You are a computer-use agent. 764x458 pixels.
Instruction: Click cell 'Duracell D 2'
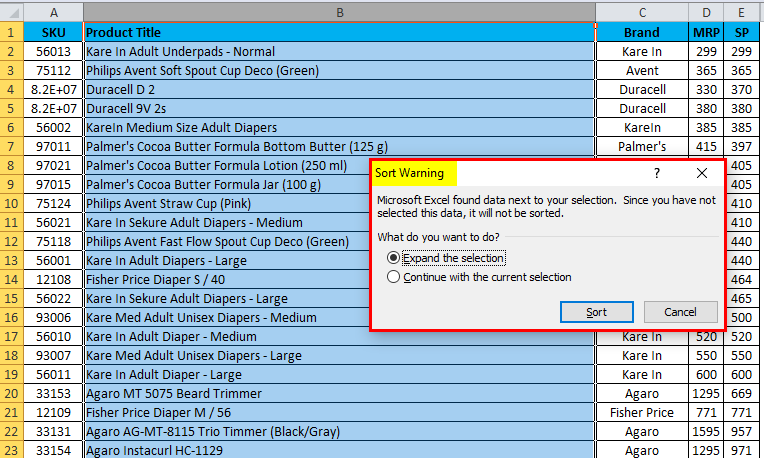click(x=340, y=89)
